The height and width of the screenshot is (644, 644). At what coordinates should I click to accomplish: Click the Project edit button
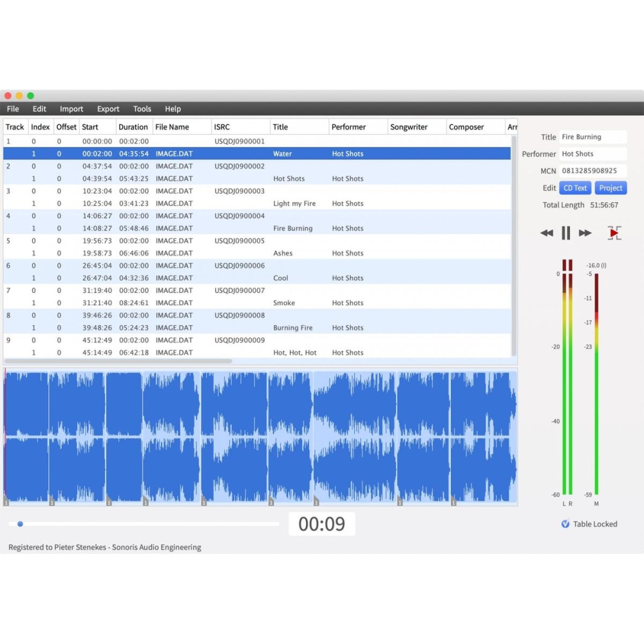(x=611, y=187)
